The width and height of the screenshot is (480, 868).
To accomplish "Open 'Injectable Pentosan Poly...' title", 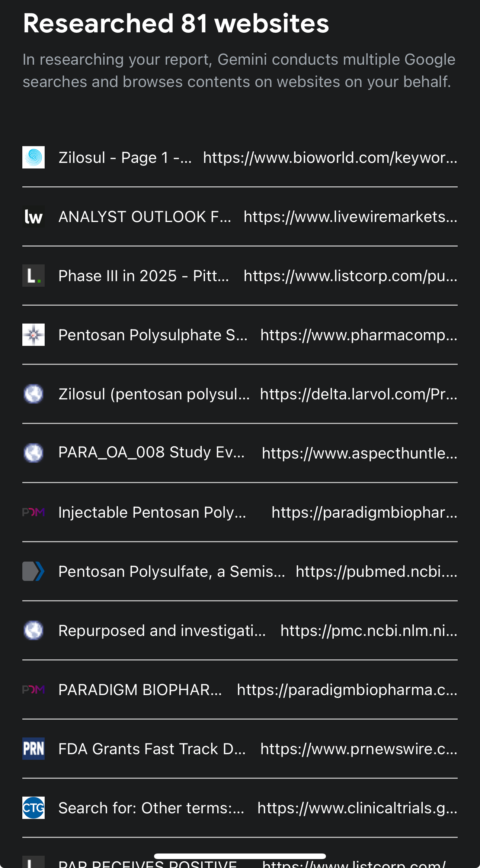I will (152, 512).
